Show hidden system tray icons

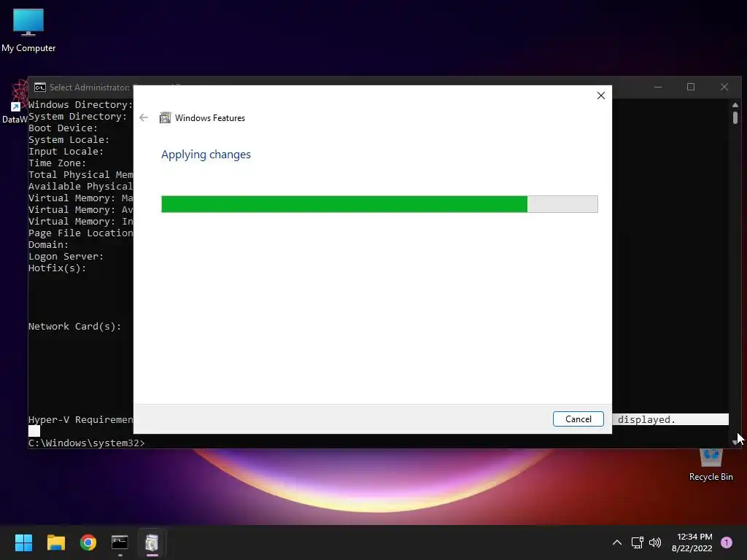coord(616,542)
